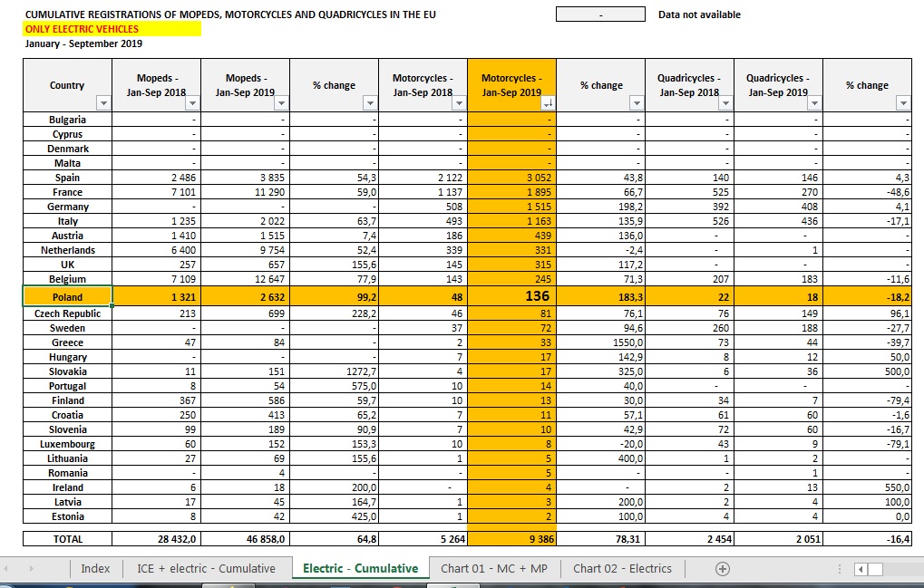Viewport: 924px width, 588px height.
Task: Select the Poland country cell
Action: pyautogui.click(x=67, y=296)
